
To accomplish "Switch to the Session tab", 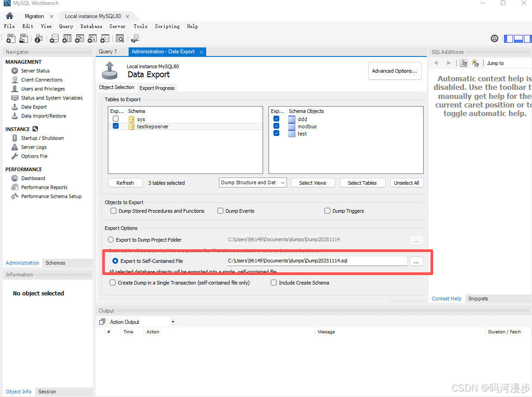I will 47,392.
